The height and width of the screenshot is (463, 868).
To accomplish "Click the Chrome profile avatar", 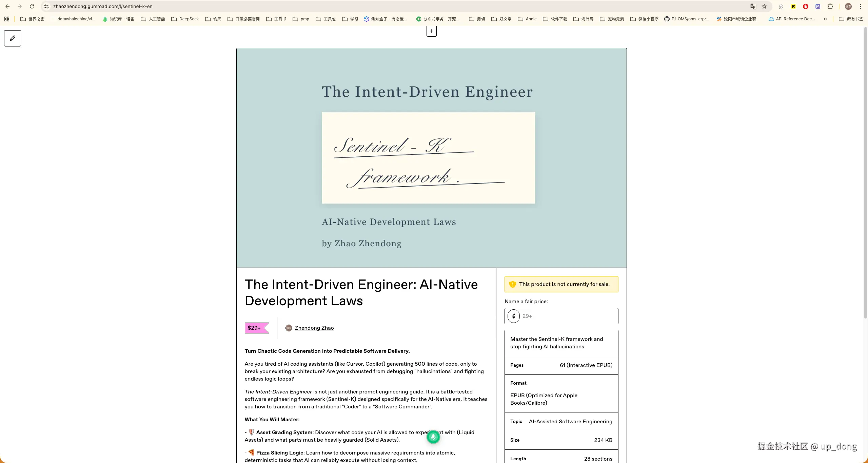I will click(x=848, y=6).
